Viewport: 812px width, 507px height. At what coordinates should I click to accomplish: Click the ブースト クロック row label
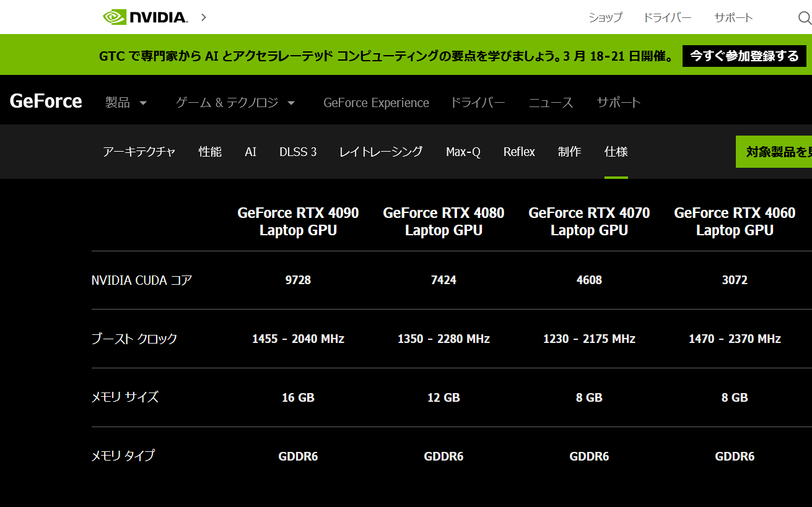coord(134,339)
